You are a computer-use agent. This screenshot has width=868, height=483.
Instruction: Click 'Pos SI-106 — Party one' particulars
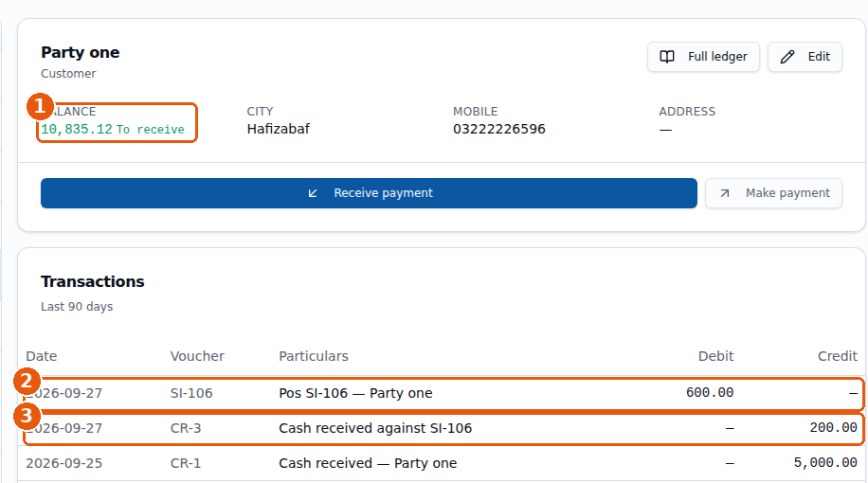[x=355, y=393]
